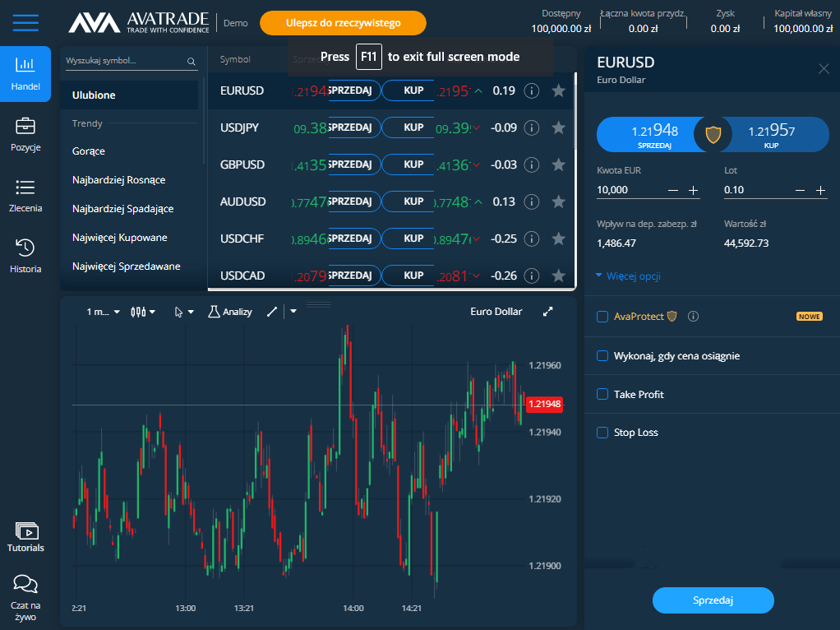Open Analizy indicators flask tool
This screenshot has width=840, height=630.
coord(230,312)
